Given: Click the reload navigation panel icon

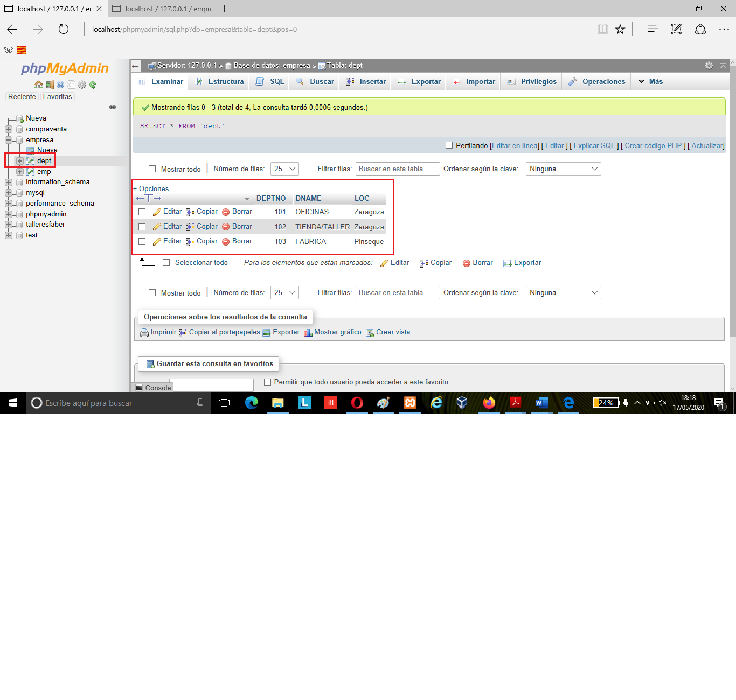Looking at the screenshot, I should (x=93, y=85).
